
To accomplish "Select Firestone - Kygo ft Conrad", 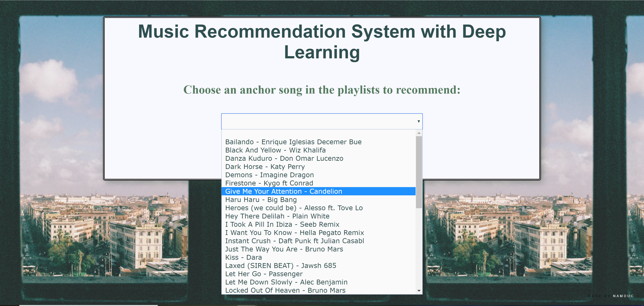I will coord(269,183).
